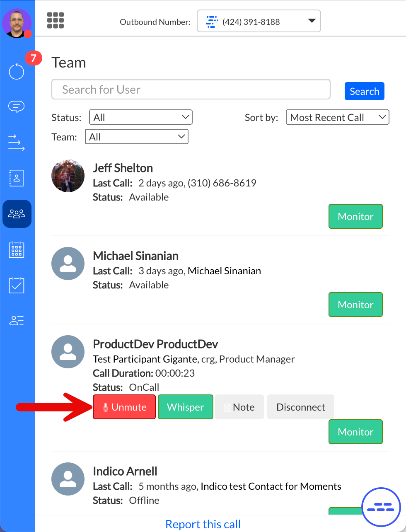The height and width of the screenshot is (532, 406).
Task: Expand the Team filter dropdown
Action: (136, 137)
